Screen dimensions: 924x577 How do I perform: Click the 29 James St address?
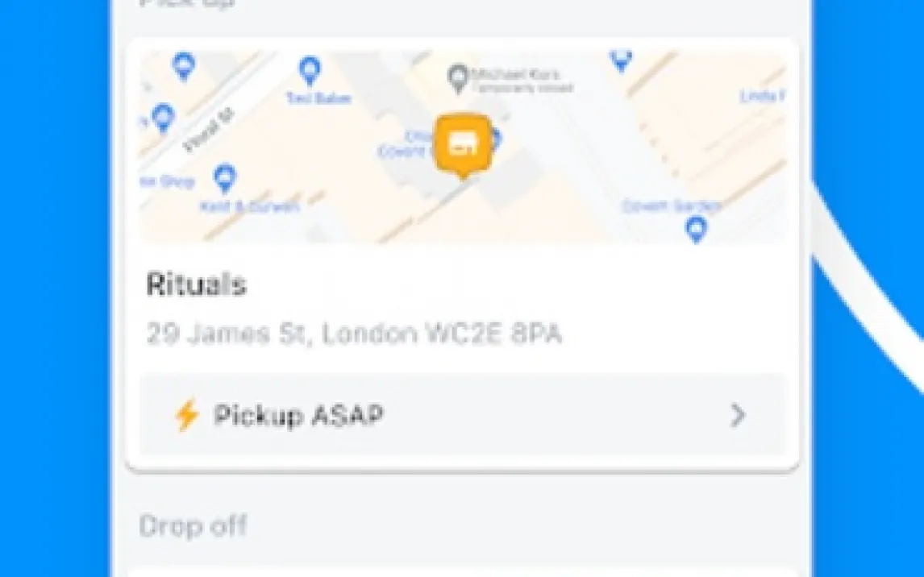tap(354, 334)
